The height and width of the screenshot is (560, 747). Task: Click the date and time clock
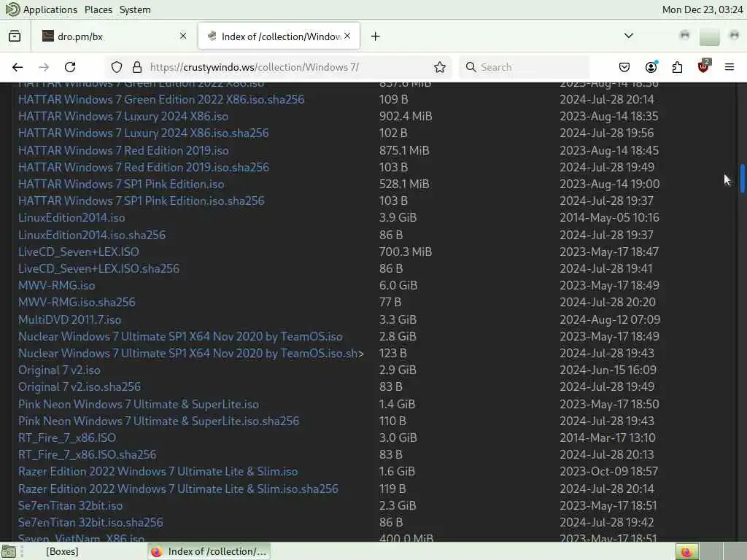click(x=703, y=9)
